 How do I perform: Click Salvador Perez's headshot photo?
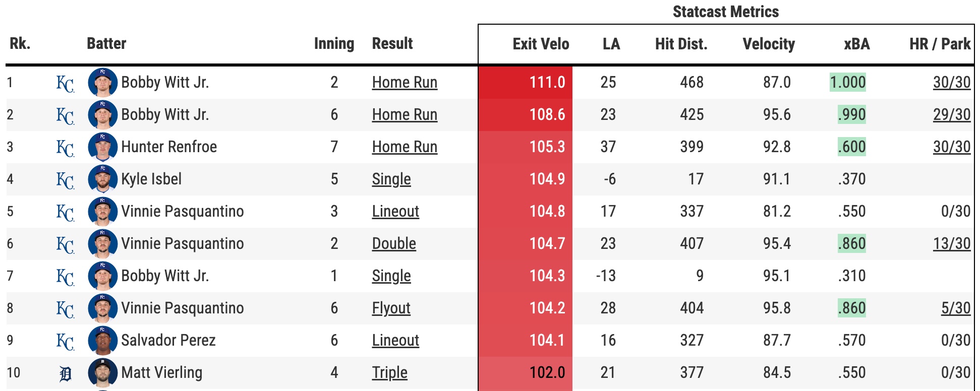click(102, 341)
